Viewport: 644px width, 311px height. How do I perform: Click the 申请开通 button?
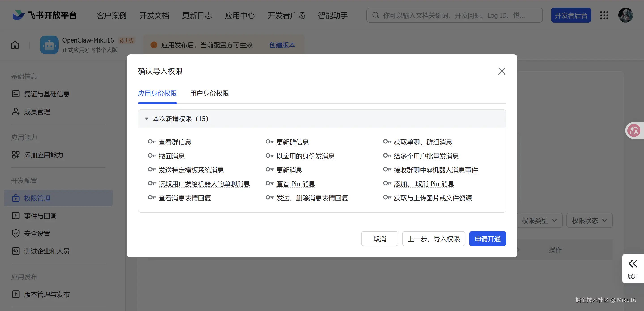pyautogui.click(x=487, y=239)
